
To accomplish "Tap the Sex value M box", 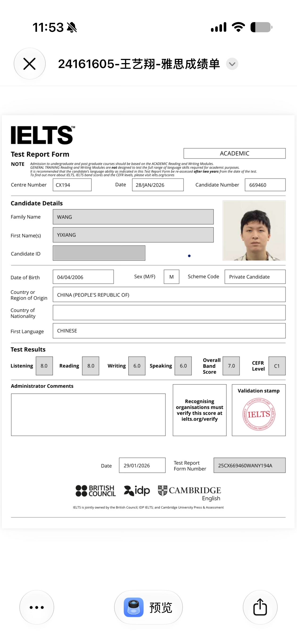I will (x=172, y=277).
